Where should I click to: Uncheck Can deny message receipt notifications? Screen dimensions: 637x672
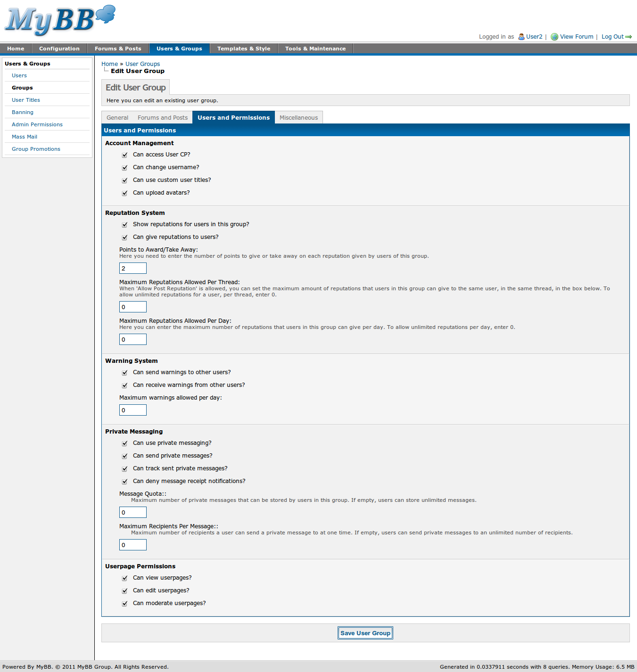click(124, 482)
